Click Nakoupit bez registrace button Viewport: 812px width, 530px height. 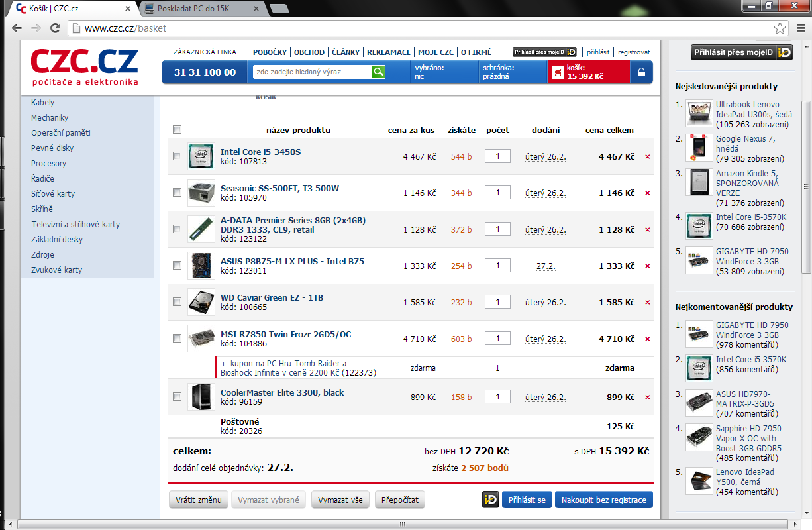pos(604,500)
